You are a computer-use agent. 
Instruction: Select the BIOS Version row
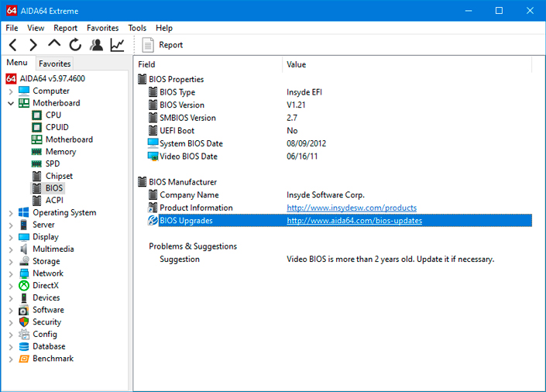tap(339, 105)
